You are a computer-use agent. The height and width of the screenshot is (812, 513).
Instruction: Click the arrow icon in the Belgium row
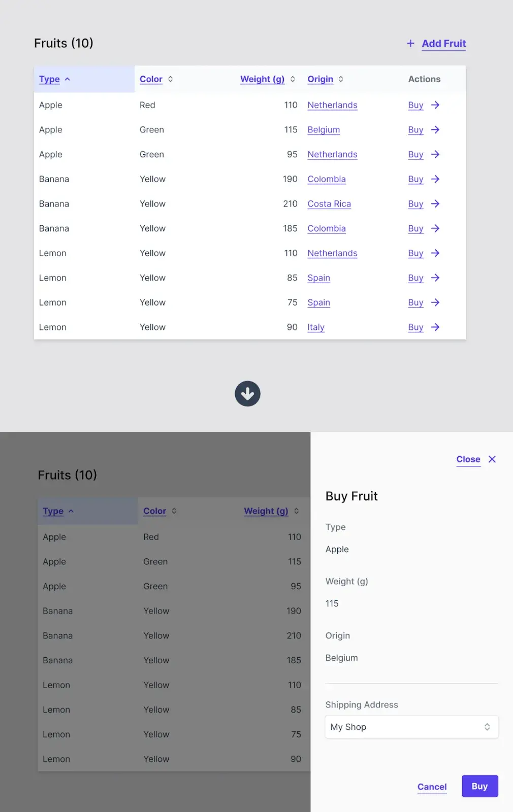click(x=435, y=130)
